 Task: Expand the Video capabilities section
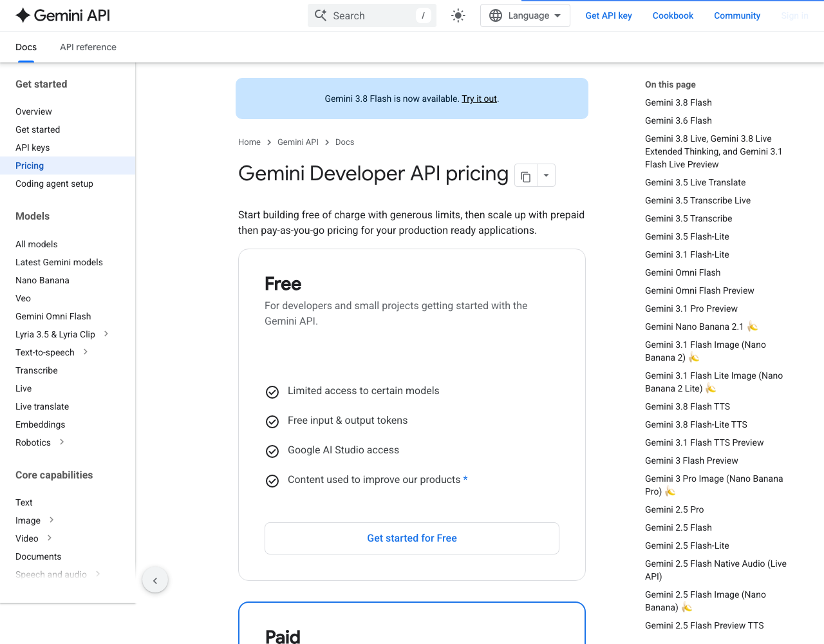point(50,538)
